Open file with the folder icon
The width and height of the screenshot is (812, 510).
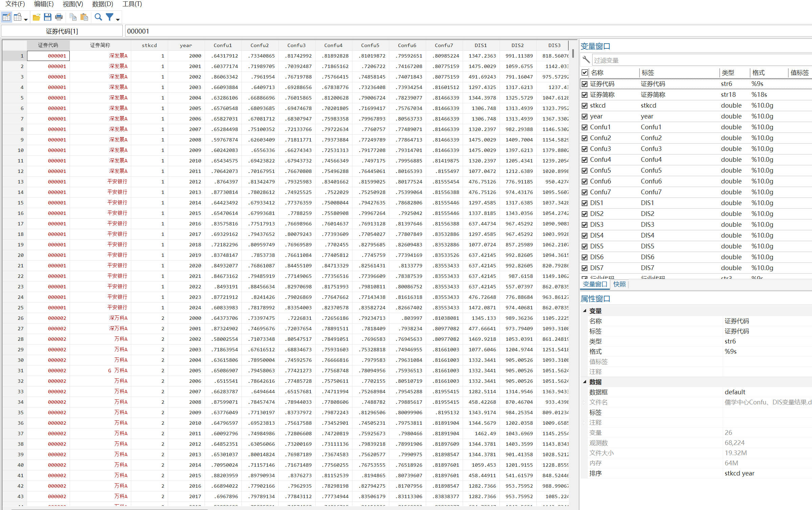pos(36,17)
